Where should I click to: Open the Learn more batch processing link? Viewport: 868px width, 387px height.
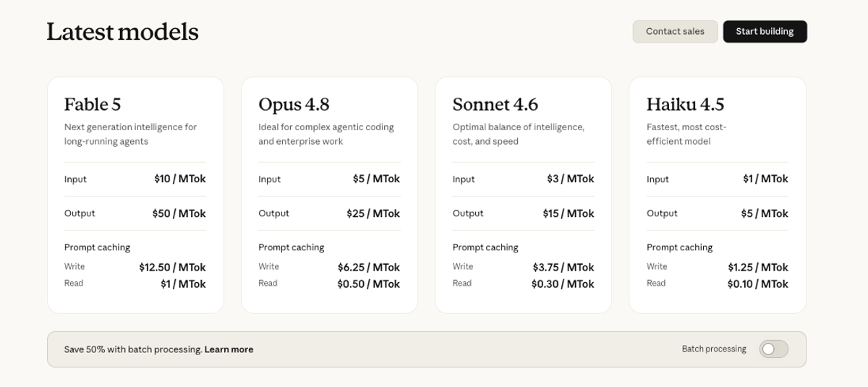point(229,349)
